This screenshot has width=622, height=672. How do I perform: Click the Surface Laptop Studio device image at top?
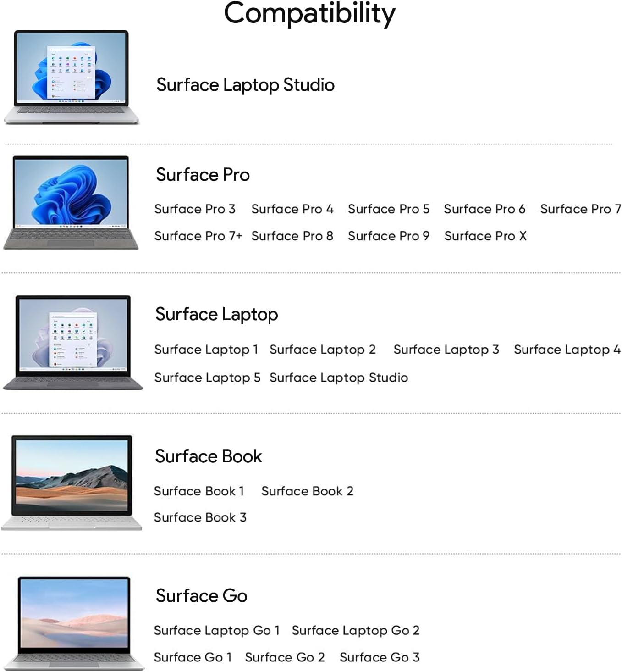click(71, 77)
